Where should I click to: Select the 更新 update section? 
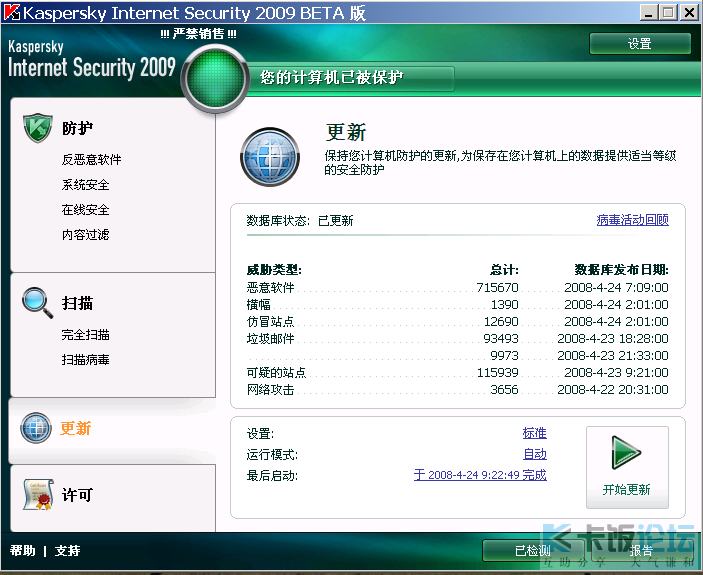pos(75,428)
